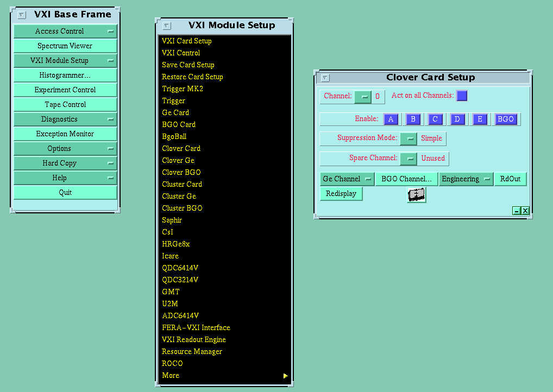The height and width of the screenshot is (392, 553).
Task: Open the Spare Channel dropdown
Action: (409, 159)
